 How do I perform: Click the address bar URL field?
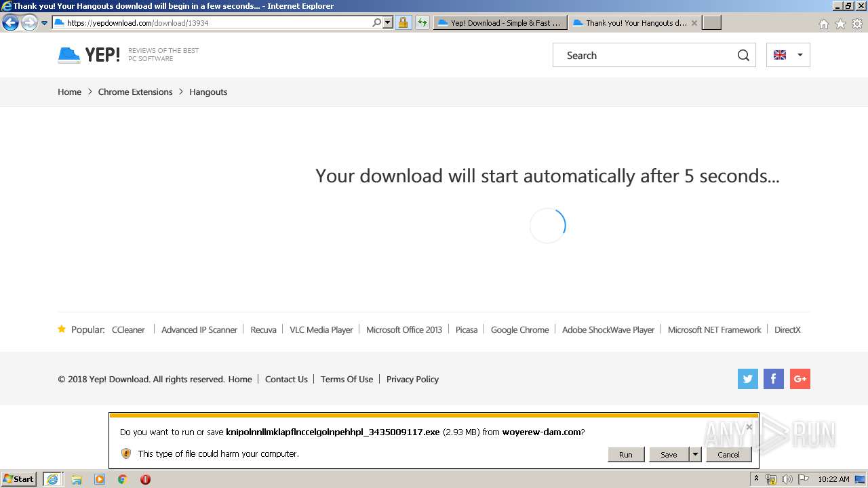pos(212,23)
